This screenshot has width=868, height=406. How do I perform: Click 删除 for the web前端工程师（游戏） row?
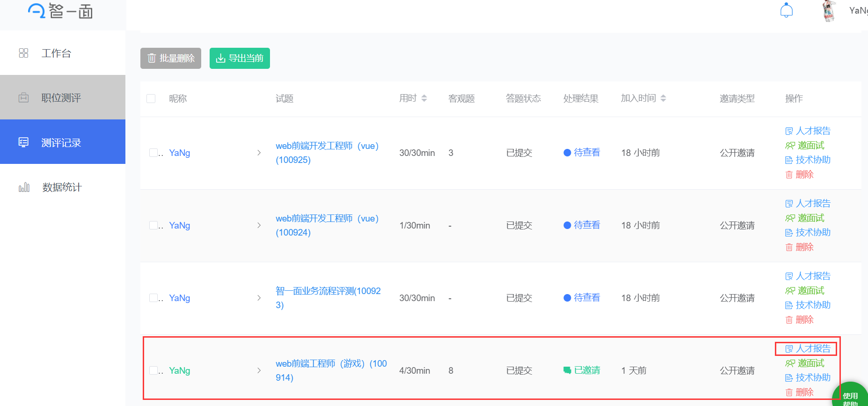point(799,392)
